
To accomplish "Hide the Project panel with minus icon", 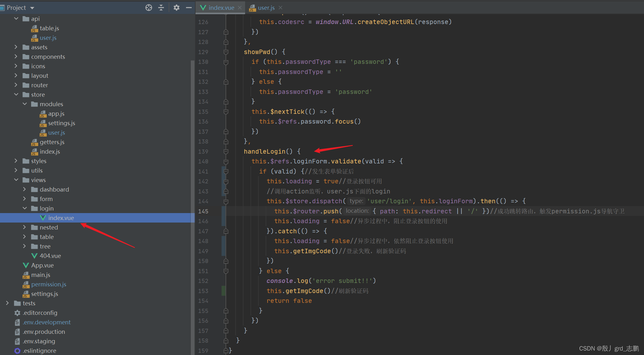I will (x=189, y=8).
